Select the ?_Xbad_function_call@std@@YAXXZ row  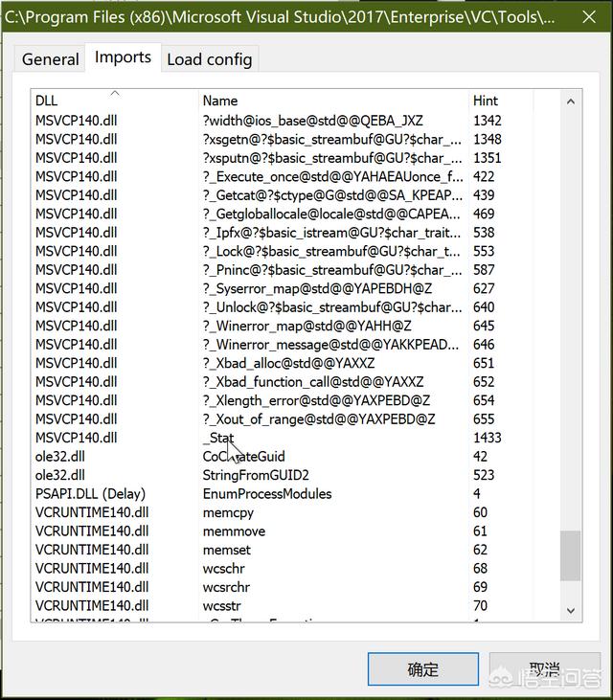point(296,382)
